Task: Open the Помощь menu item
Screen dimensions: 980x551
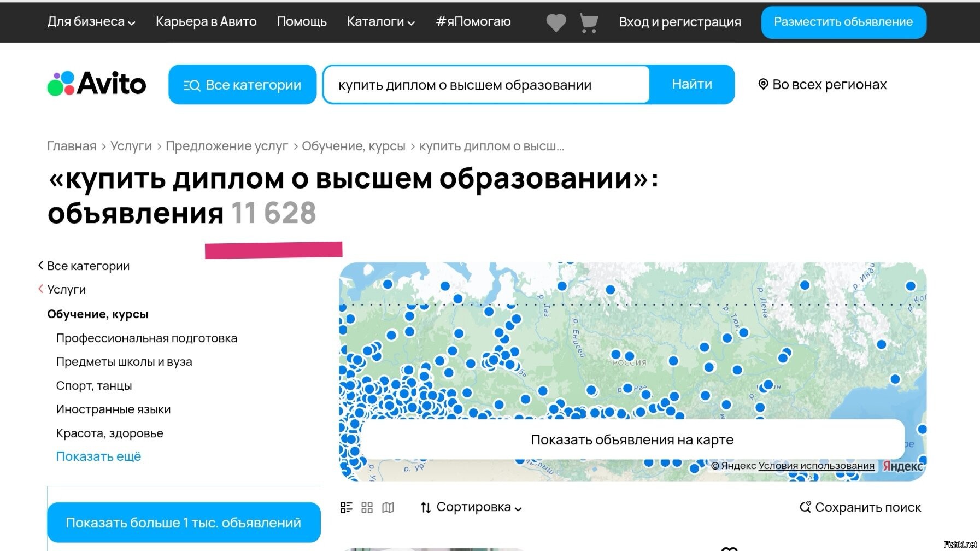Action: [x=301, y=22]
